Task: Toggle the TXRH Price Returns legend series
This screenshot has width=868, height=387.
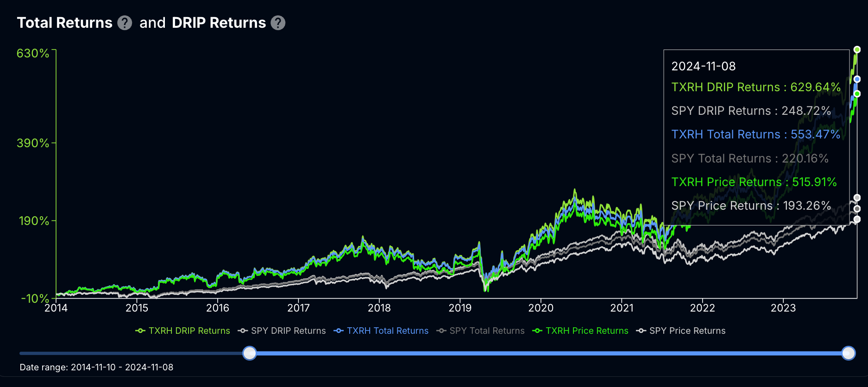Action: (580, 331)
